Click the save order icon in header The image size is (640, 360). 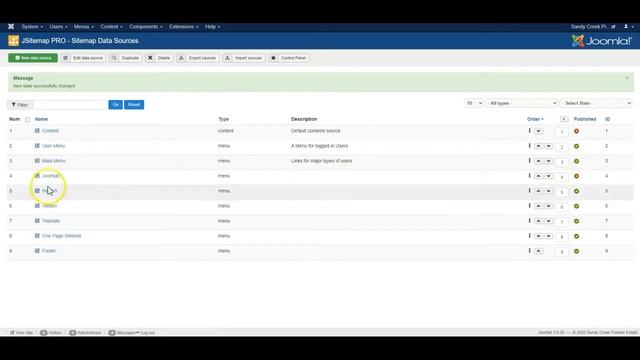564,119
